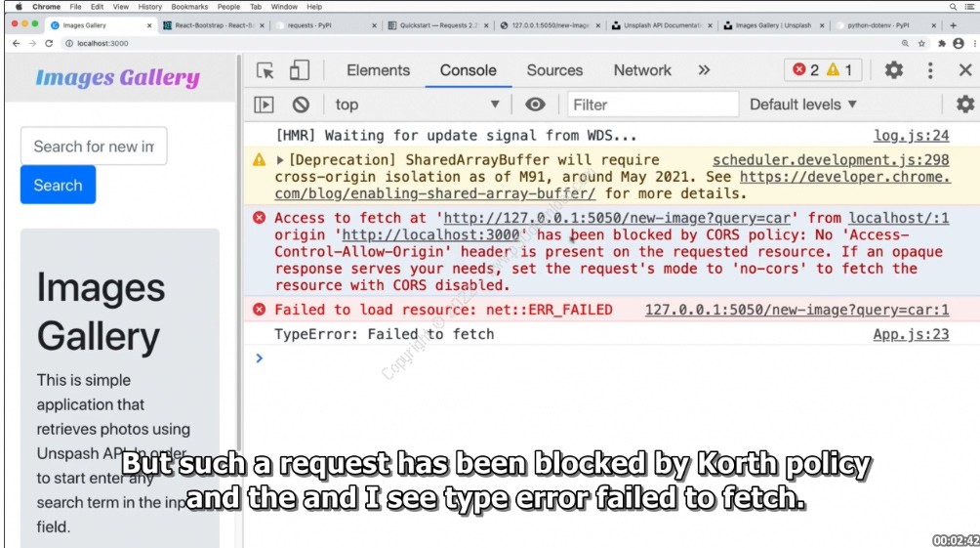
Task: Open the Sources tab
Action: 554,70
